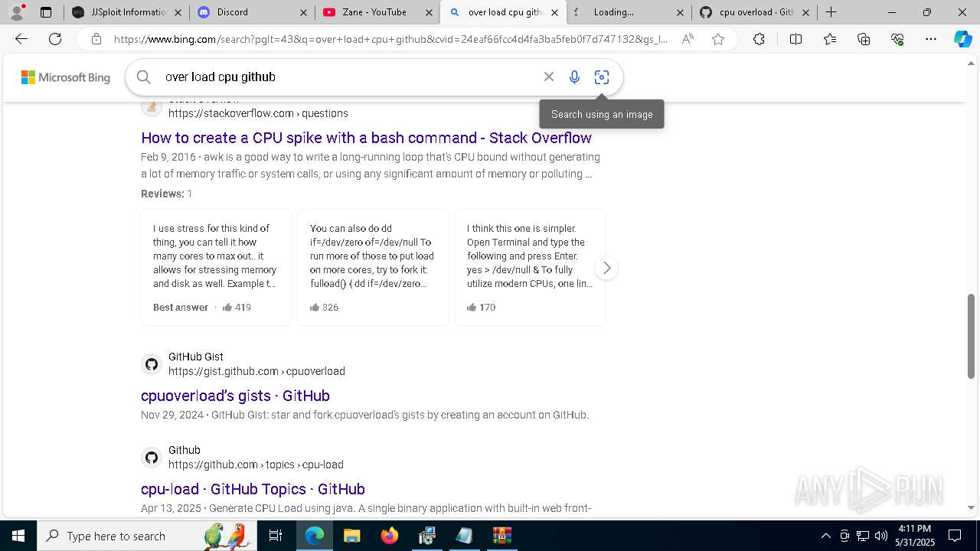Open the 'I think this one is simpler' card
The image size is (980, 551).
tap(530, 267)
